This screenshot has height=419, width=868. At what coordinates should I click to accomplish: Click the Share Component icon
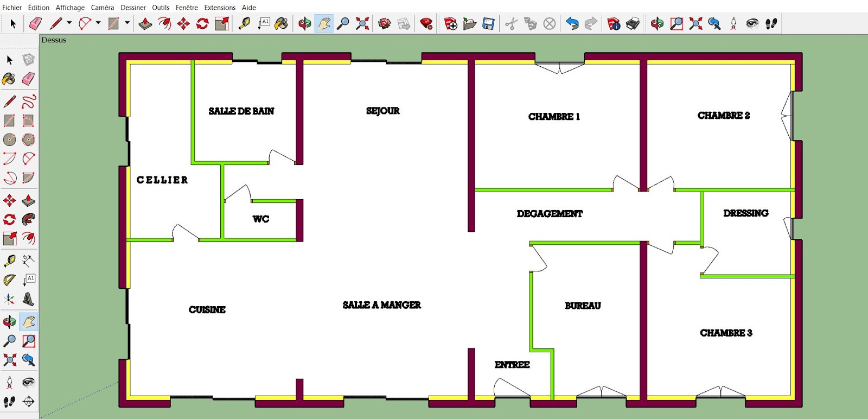[x=404, y=23]
